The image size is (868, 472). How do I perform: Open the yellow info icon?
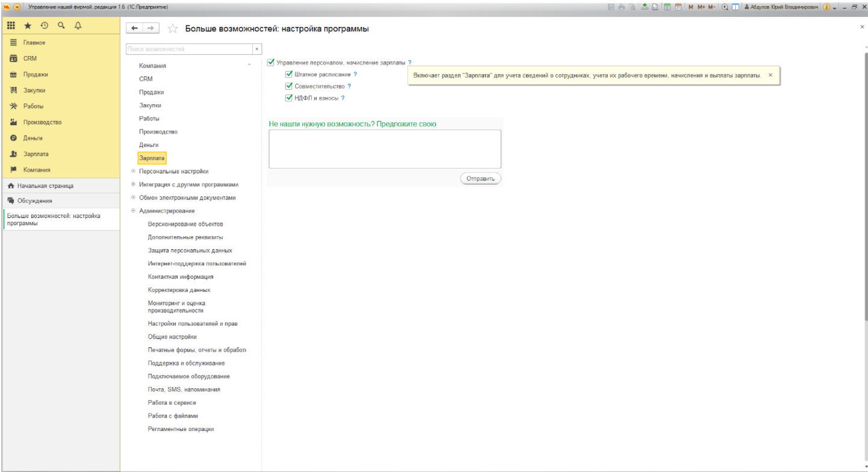pyautogui.click(x=826, y=7)
